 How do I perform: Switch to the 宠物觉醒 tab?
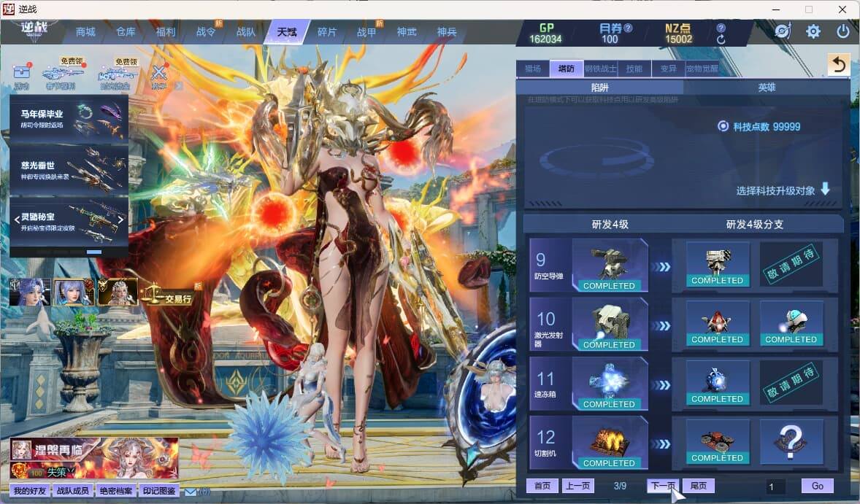coord(702,69)
